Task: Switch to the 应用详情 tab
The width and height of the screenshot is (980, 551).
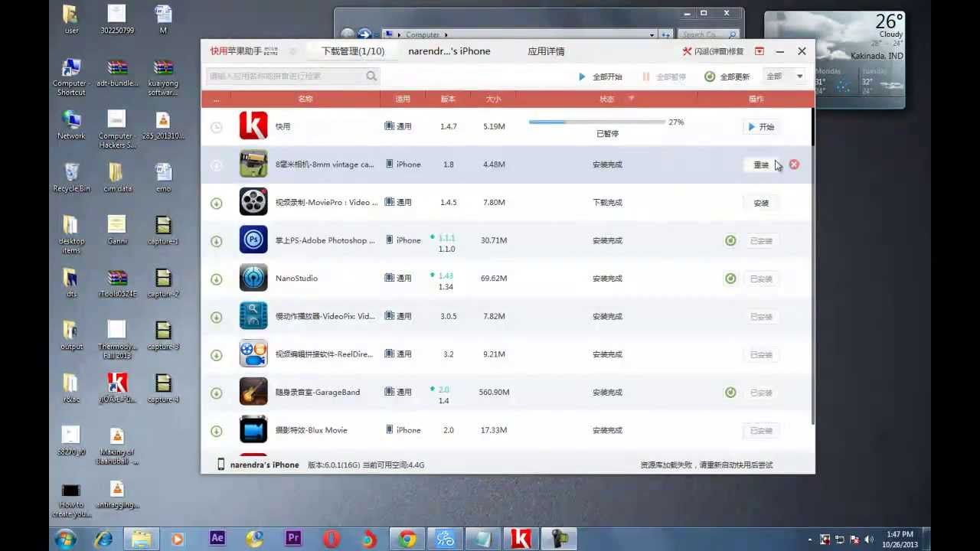Action: point(546,51)
